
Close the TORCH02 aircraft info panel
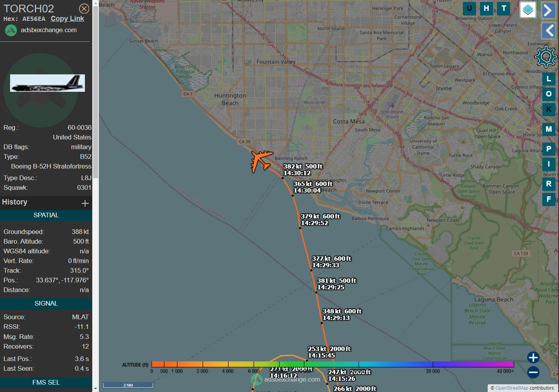click(x=84, y=9)
